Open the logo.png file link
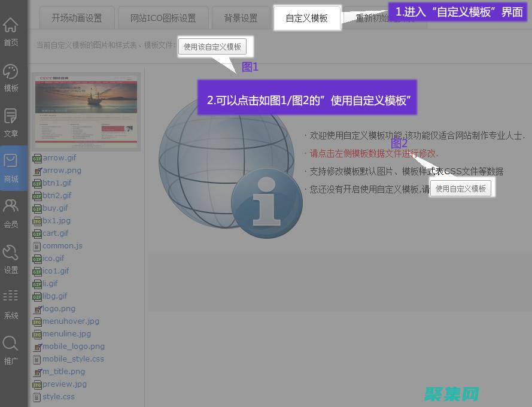The height and width of the screenshot is (407, 532). tap(59, 309)
